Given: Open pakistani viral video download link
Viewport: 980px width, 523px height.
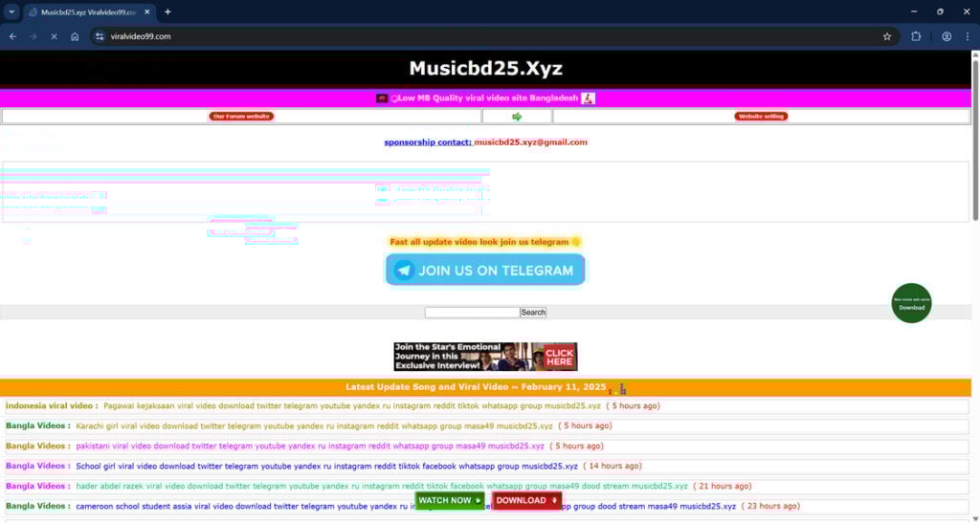Looking at the screenshot, I should (x=310, y=447).
